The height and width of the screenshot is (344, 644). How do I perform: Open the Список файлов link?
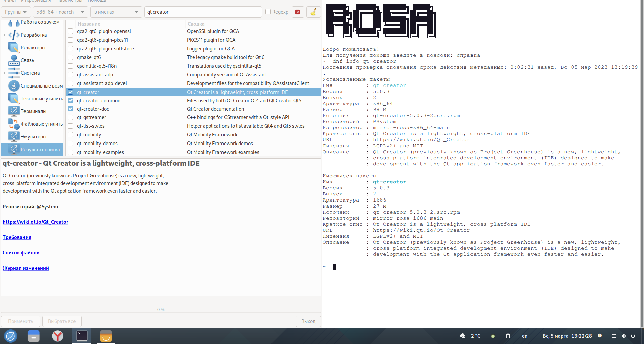[x=21, y=253]
